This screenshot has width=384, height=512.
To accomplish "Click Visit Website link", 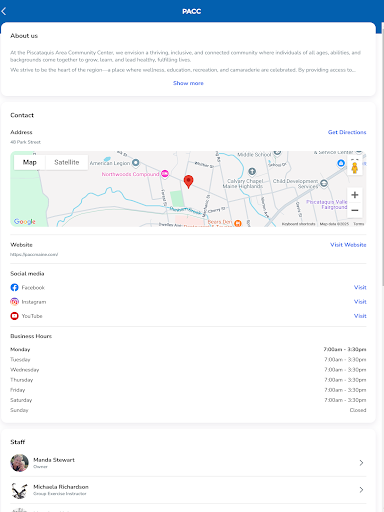I will click(x=348, y=245).
